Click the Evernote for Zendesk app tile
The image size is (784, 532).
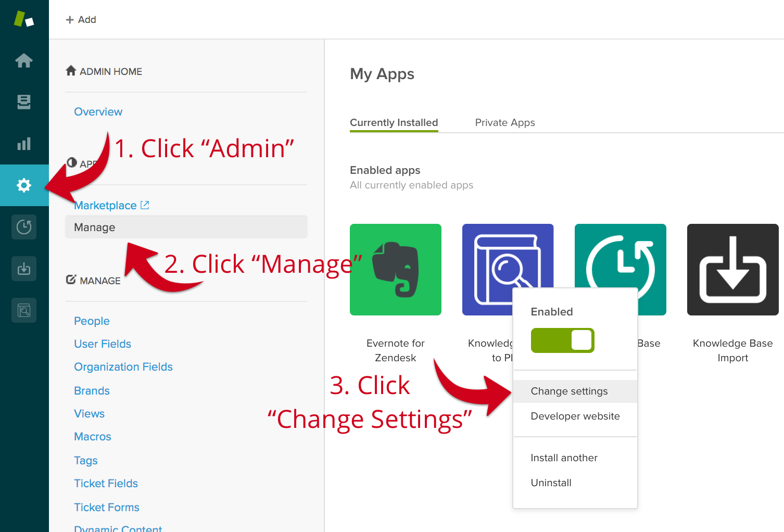coord(396,270)
